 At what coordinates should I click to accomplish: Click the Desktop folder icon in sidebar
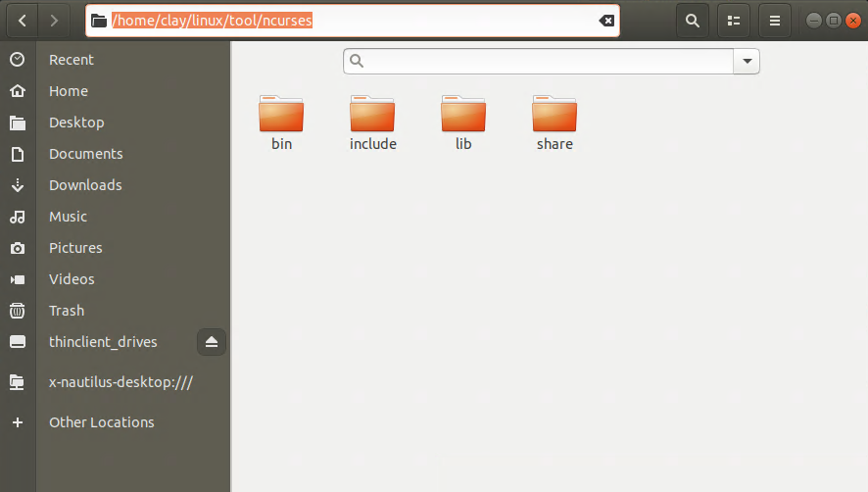18,123
